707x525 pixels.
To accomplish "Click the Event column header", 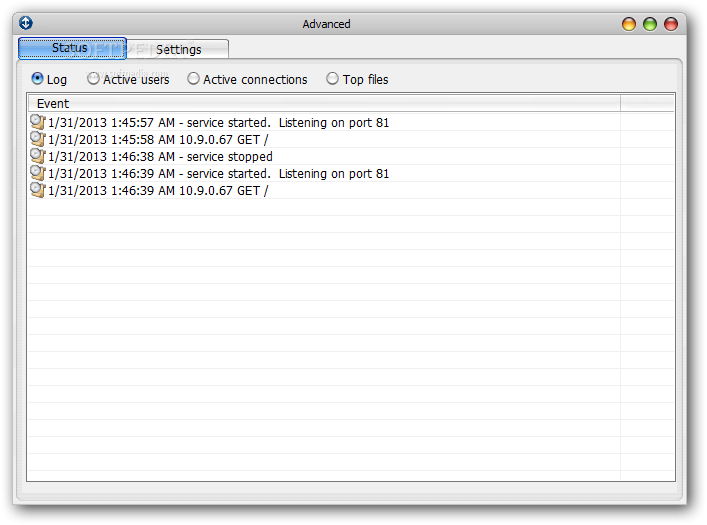I will [324, 103].
